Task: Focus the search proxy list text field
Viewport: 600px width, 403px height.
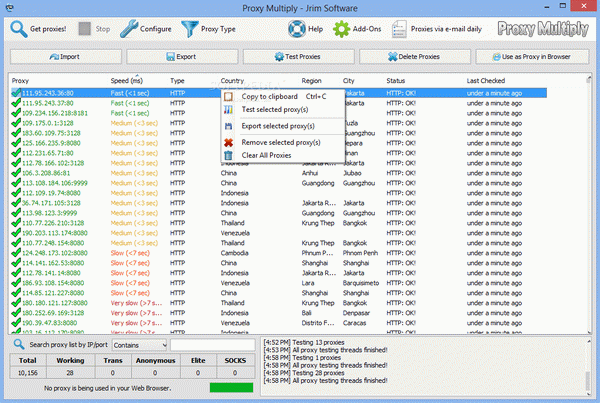Action: tap(213, 345)
